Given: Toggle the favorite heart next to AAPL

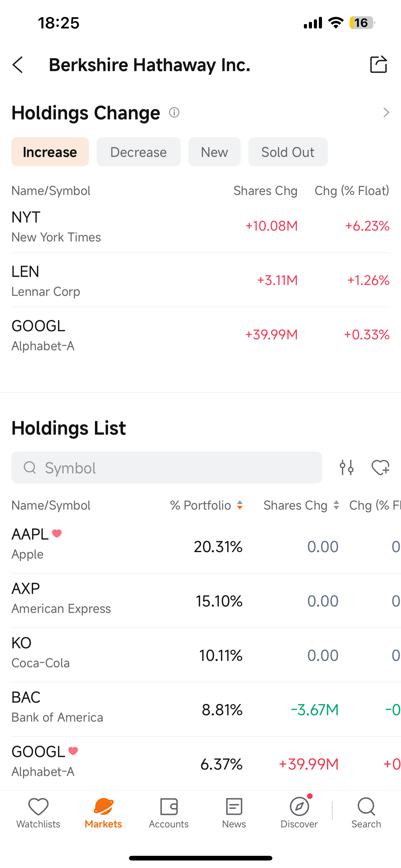Looking at the screenshot, I should [x=57, y=533].
